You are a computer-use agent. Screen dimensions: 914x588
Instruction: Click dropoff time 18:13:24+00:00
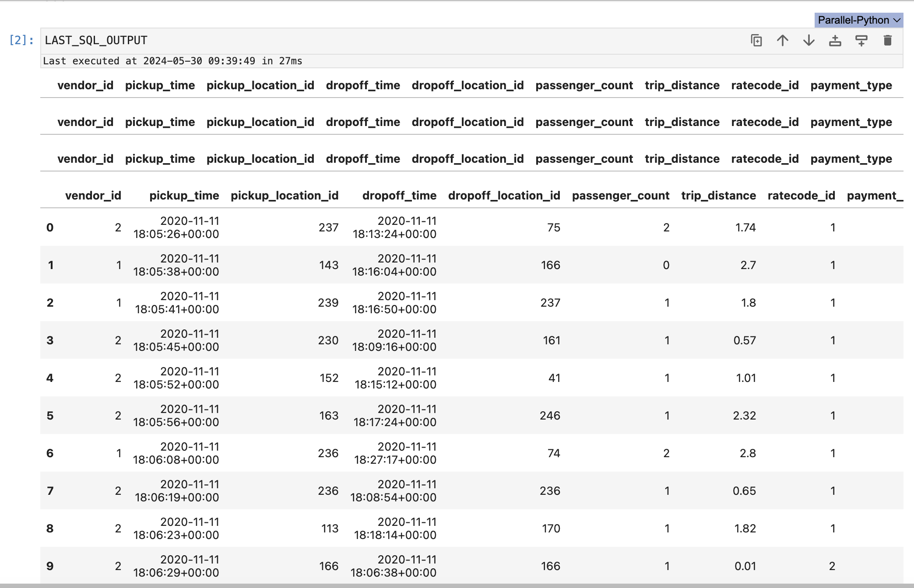tap(394, 234)
